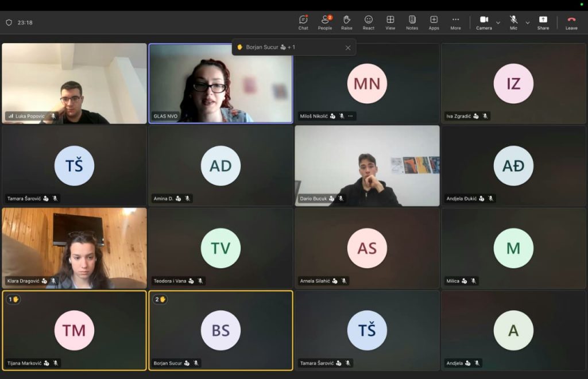The image size is (588, 379).
Task: Expand the Camera options dropdown arrow
Action: click(x=498, y=22)
